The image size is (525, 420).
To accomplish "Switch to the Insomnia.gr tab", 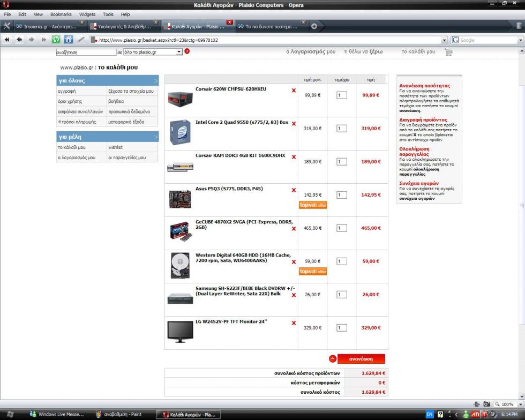I will coord(50,26).
